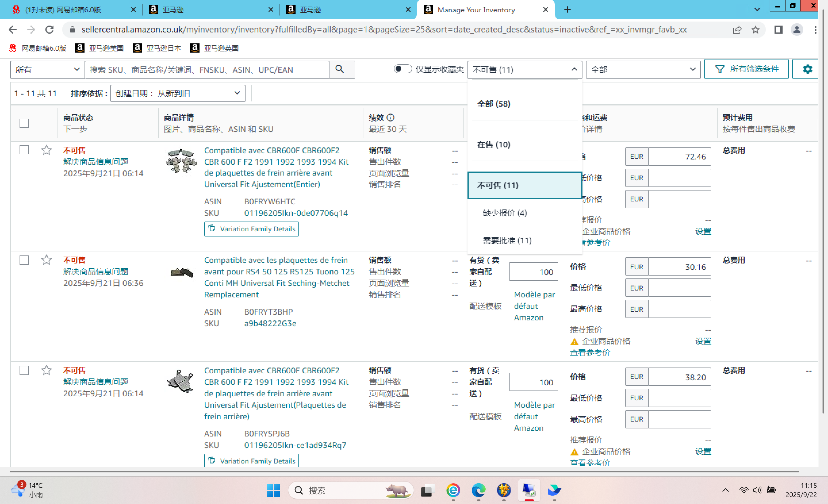The height and width of the screenshot is (504, 828).
Task: Reload the page with the refresh icon
Action: (49, 30)
